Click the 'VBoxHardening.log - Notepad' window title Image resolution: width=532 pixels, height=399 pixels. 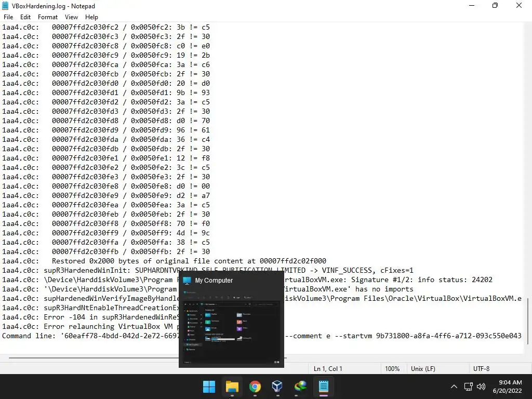click(54, 6)
